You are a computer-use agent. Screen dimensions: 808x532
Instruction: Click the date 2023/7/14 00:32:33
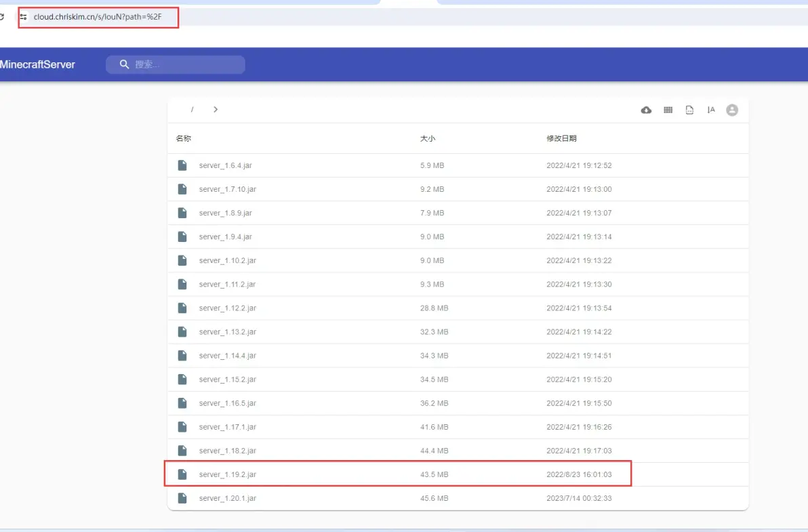579,498
